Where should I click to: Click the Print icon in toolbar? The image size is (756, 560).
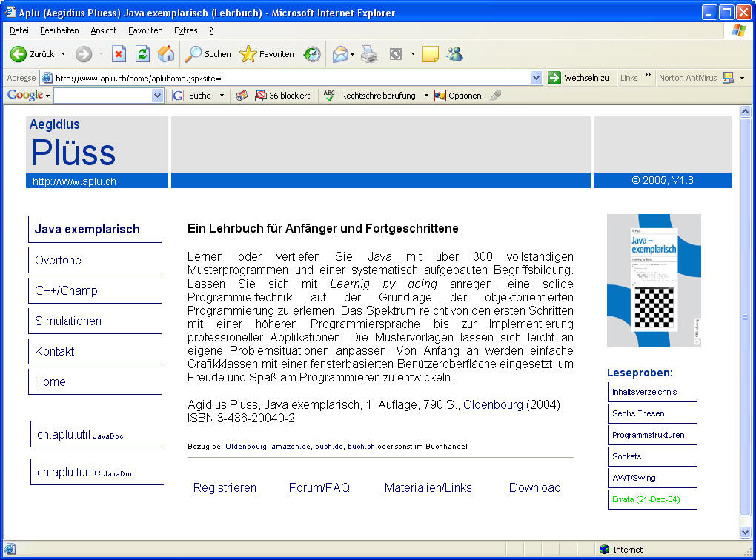click(x=369, y=54)
